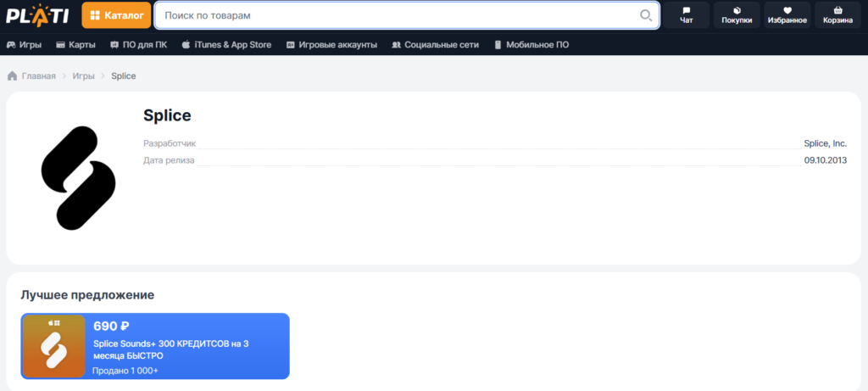868x391 pixels.
Task: Click the Разработчик label
Action: click(x=170, y=143)
